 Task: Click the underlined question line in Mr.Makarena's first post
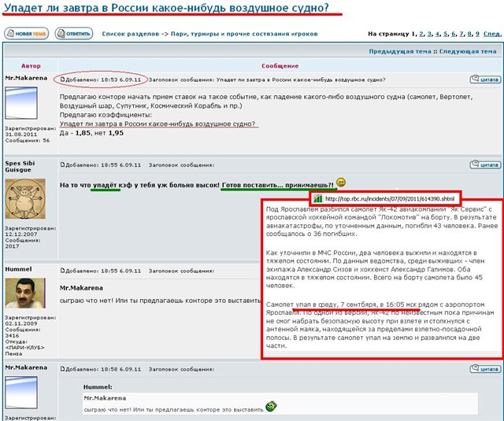point(157,124)
